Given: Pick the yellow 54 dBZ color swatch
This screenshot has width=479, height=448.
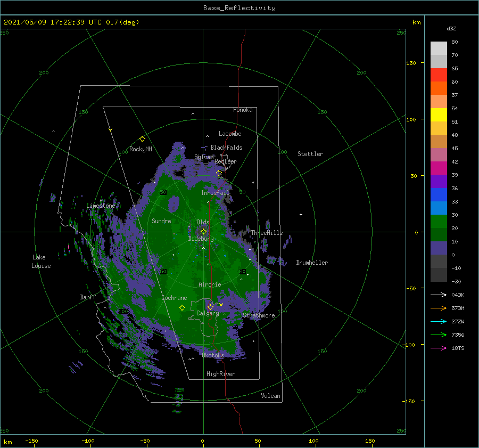Looking at the screenshot, I should pos(439,115).
